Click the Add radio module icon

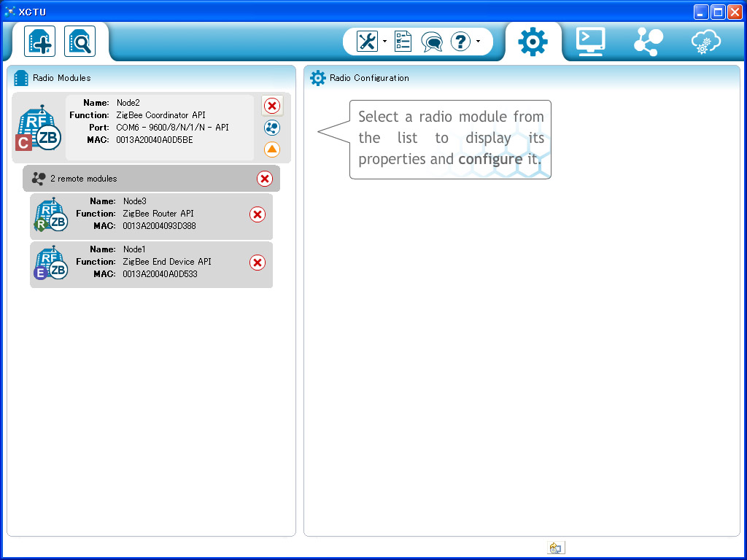click(x=40, y=42)
